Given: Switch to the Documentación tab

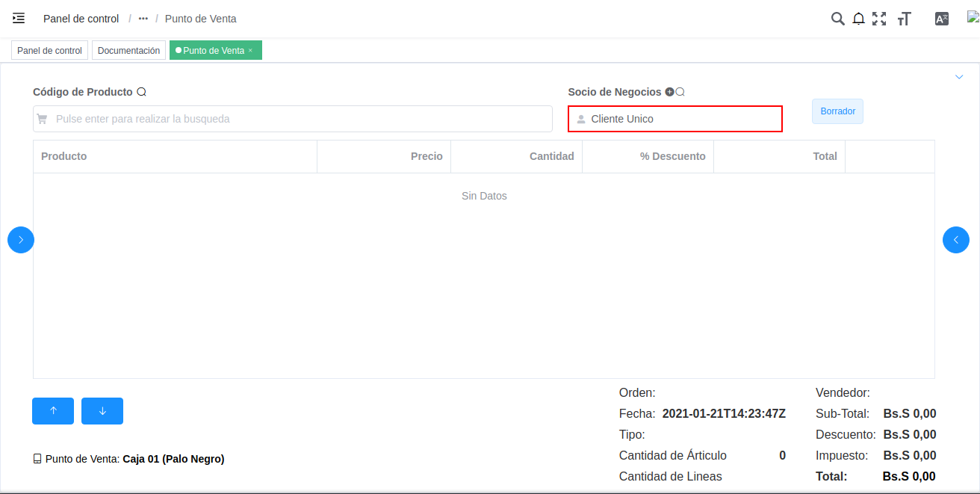Looking at the screenshot, I should [128, 50].
